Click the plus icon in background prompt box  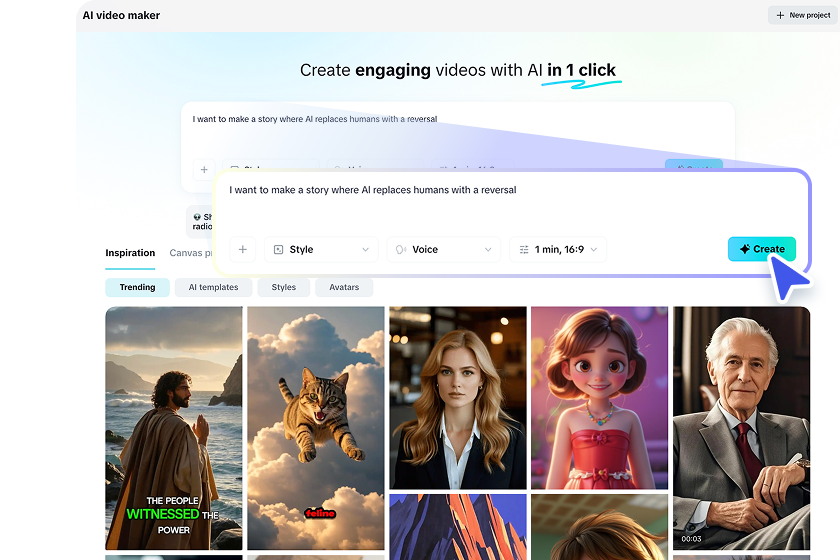click(204, 169)
